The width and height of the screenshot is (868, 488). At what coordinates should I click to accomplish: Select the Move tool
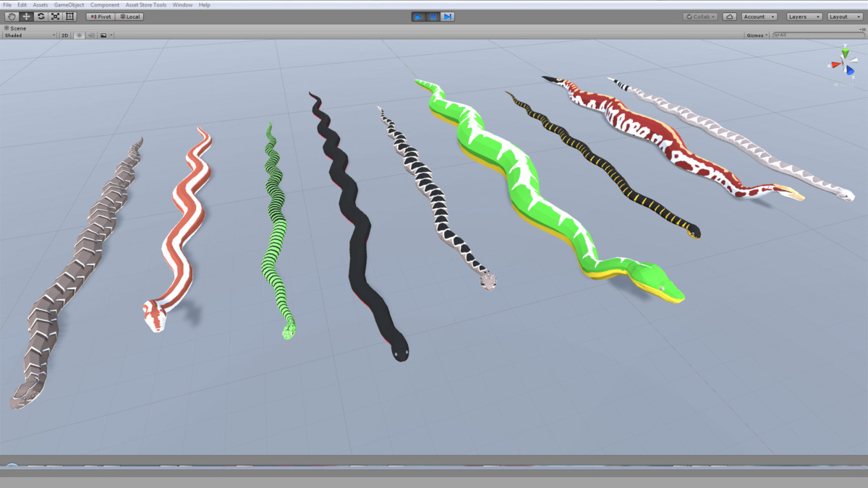[27, 16]
